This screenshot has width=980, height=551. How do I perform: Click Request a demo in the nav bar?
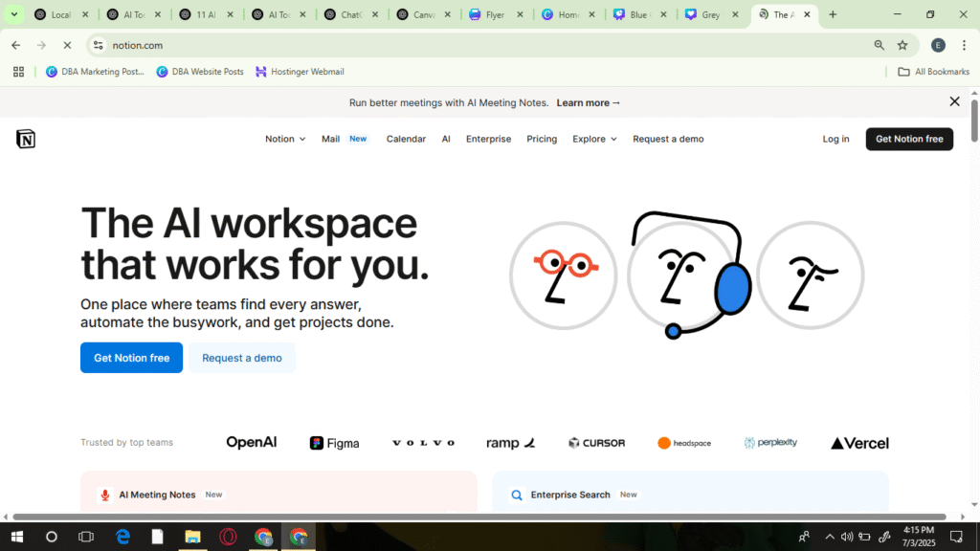coord(668,139)
